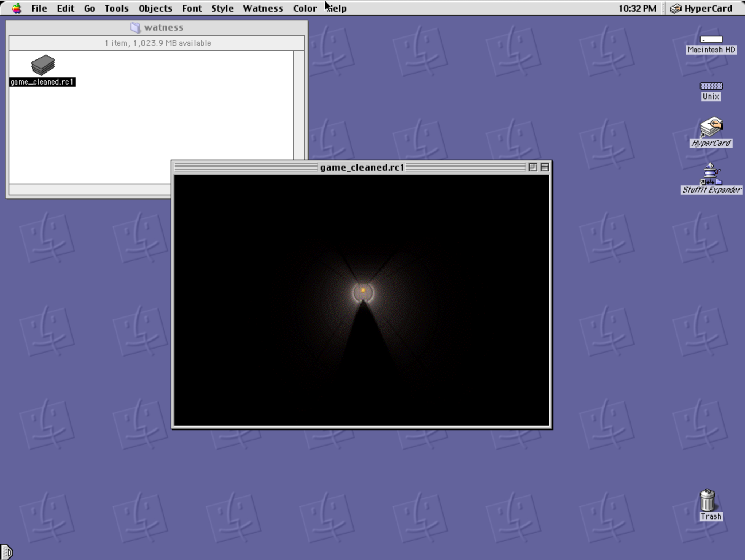The image size is (745, 560).
Task: Click the Trash icon
Action: click(x=707, y=501)
